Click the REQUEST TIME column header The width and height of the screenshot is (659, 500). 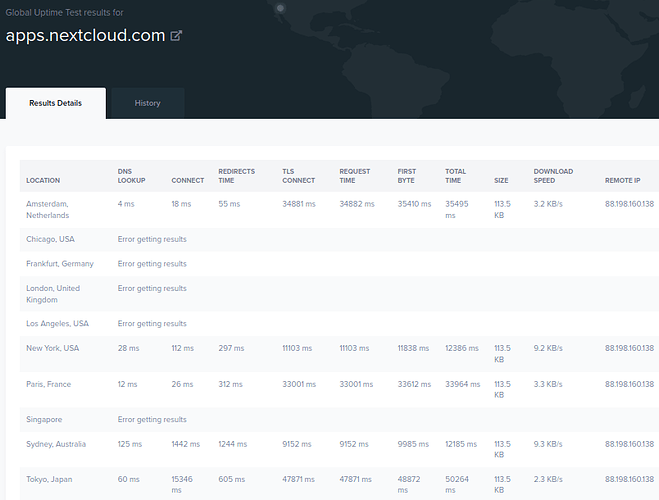tap(355, 176)
